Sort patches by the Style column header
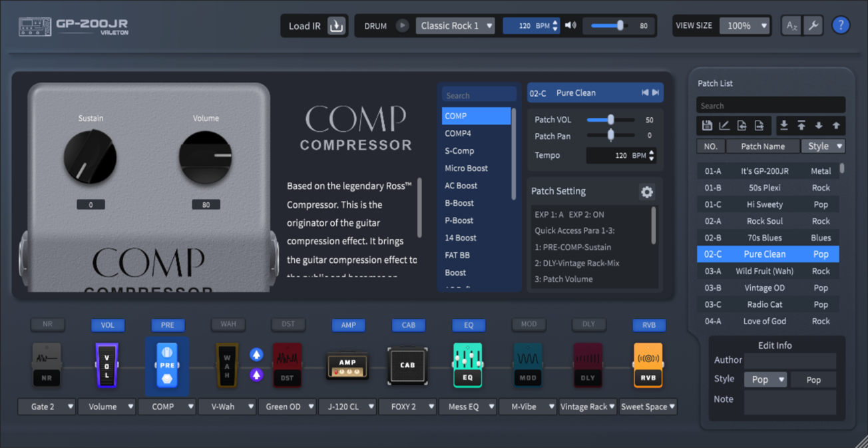The image size is (868, 448). (x=823, y=146)
